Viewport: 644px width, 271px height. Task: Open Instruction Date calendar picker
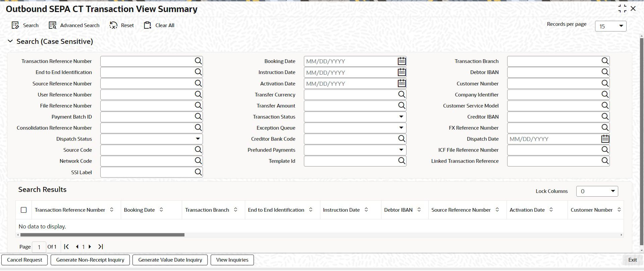pos(401,72)
